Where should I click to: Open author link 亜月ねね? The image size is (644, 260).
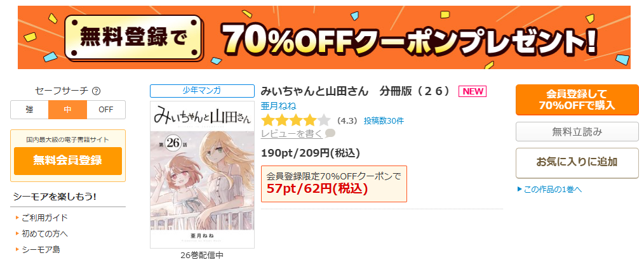(278, 106)
